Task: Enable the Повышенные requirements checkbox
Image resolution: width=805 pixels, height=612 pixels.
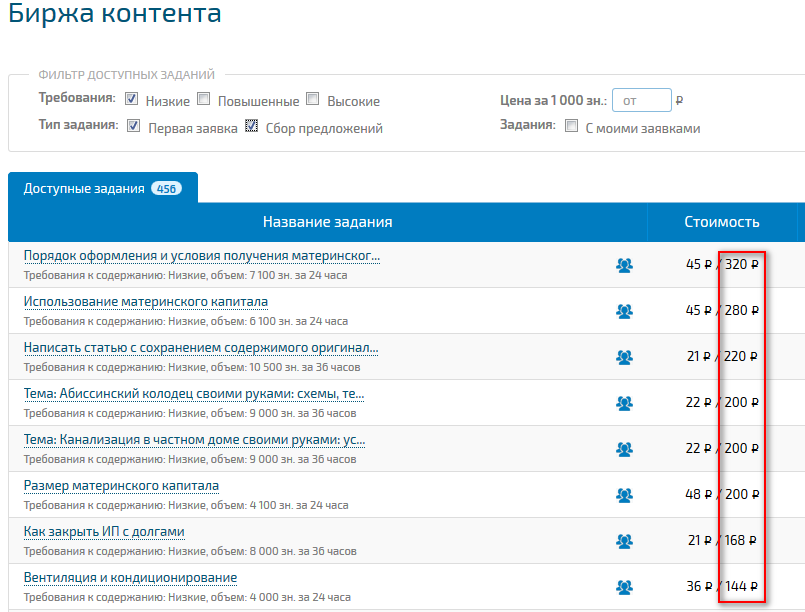Action: click(204, 98)
